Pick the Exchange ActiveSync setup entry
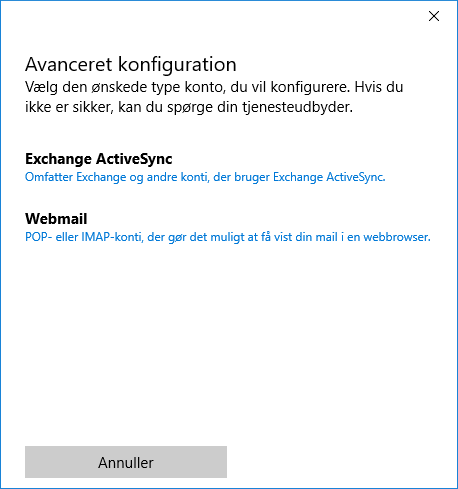The height and width of the screenshot is (489, 458). pyautogui.click(x=205, y=167)
